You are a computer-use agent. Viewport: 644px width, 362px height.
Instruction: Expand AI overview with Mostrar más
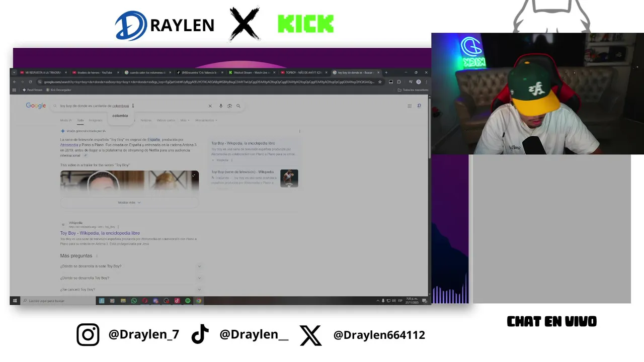129,202
